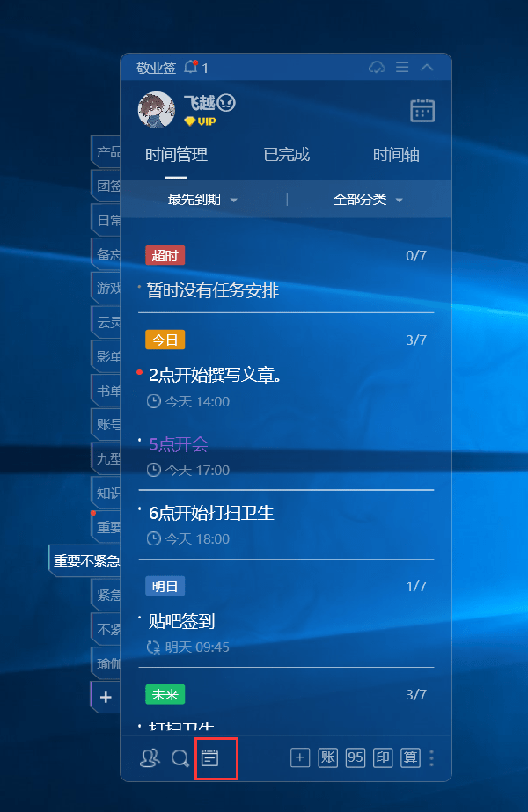Screen dimensions: 528x812
Task: Open the 5点开会 task
Action: tap(179, 443)
